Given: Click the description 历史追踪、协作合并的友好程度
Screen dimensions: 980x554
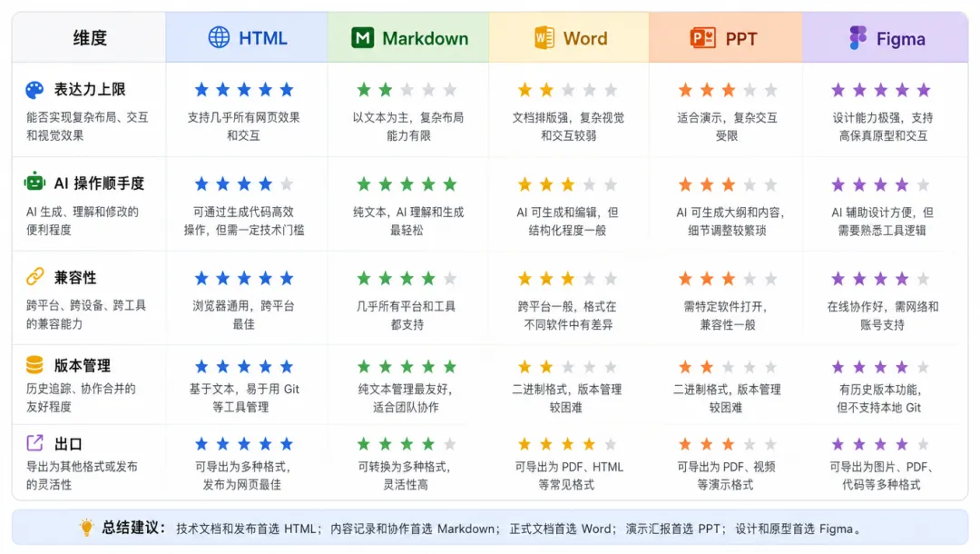Looking at the screenshot, I should (x=81, y=397).
